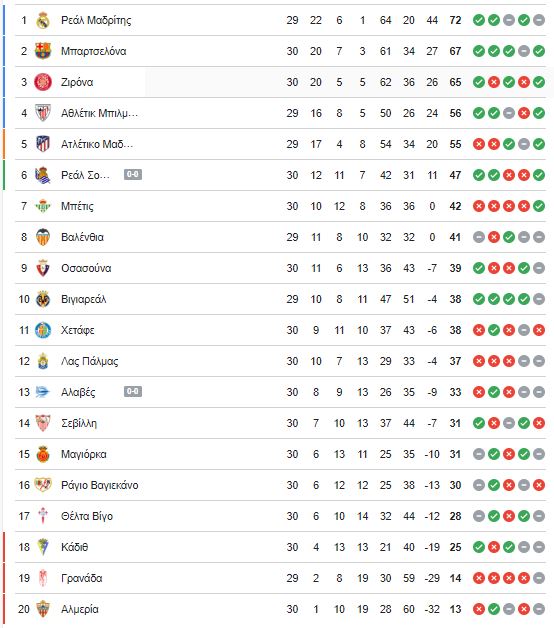Click the Ράγιο Βαγιεκάνο team name

100,485
